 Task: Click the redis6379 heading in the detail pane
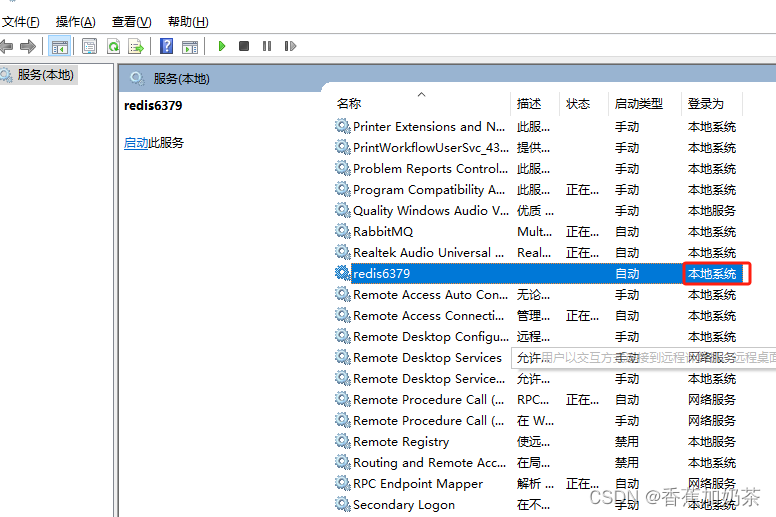pyautogui.click(x=153, y=105)
